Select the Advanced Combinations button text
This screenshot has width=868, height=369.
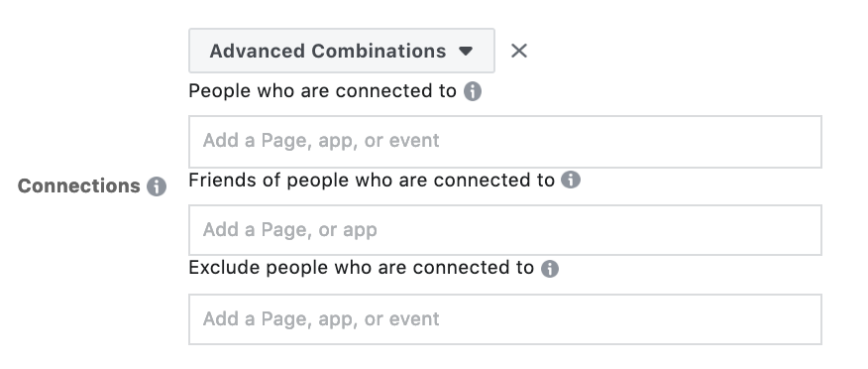pyautogui.click(x=328, y=51)
